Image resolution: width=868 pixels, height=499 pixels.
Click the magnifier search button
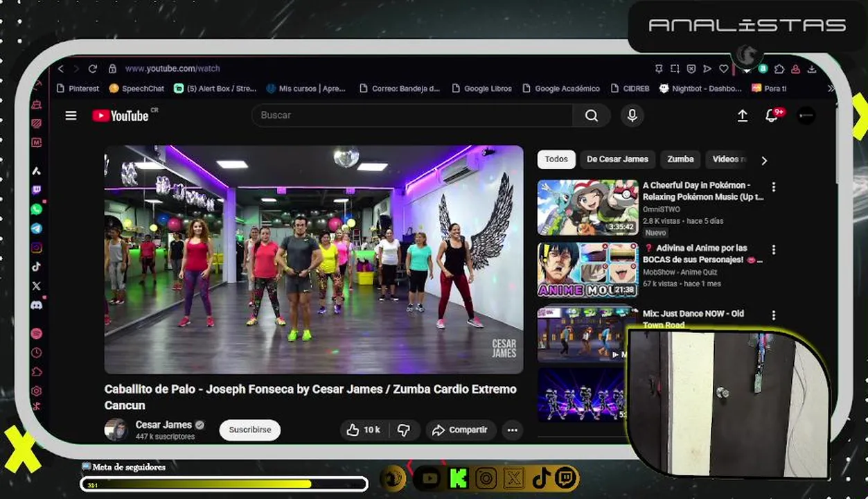click(x=592, y=116)
